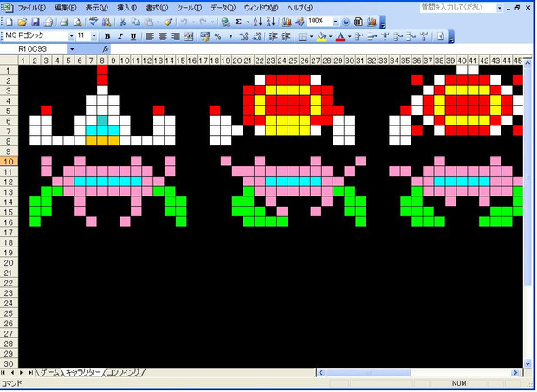The height and width of the screenshot is (392, 537).
Task: Decrease the cell indent
Action: tap(273, 36)
